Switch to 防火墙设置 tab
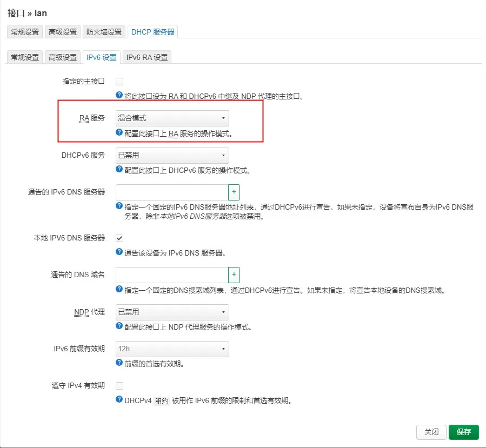Image resolution: width=486 pixels, height=448 pixels. (x=104, y=32)
